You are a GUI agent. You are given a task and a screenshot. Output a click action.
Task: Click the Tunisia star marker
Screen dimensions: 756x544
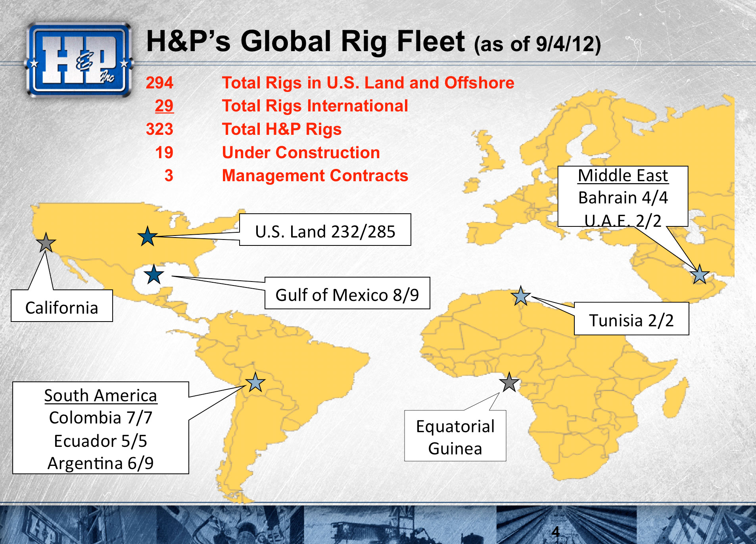(x=521, y=296)
